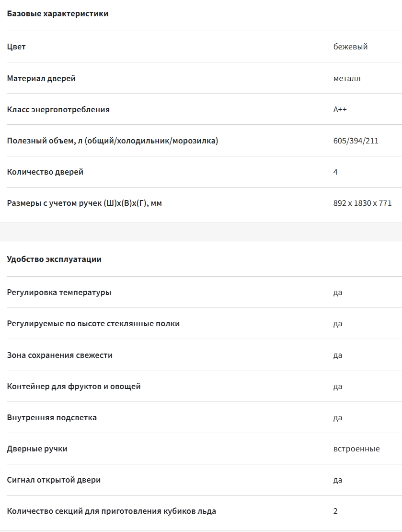The image size is (402, 532).
Task: Select the 605/394/211 volume value
Action: coord(356,141)
